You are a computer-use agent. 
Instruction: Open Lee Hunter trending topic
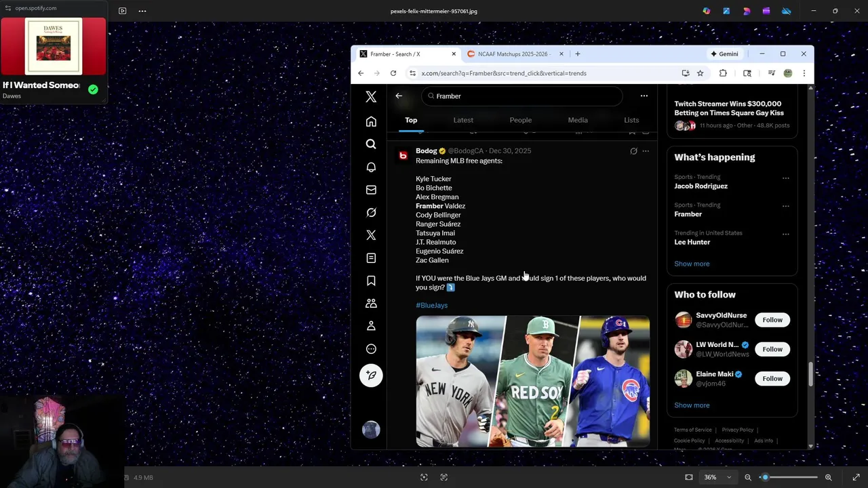click(x=692, y=242)
